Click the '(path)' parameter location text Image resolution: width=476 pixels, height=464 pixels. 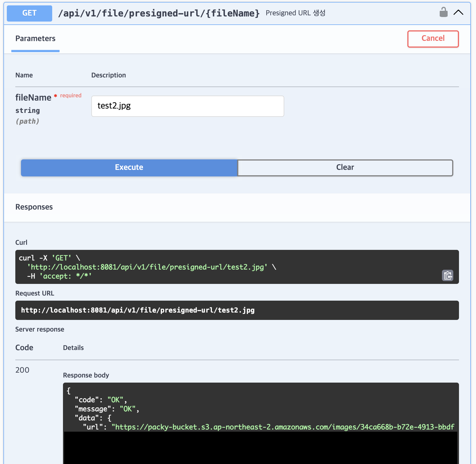(x=28, y=121)
